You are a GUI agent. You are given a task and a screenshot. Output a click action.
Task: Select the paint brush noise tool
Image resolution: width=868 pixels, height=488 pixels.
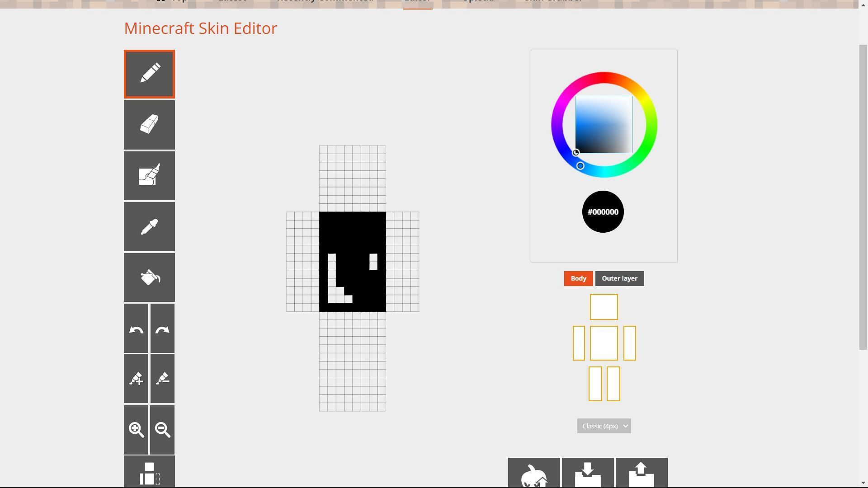tap(149, 176)
